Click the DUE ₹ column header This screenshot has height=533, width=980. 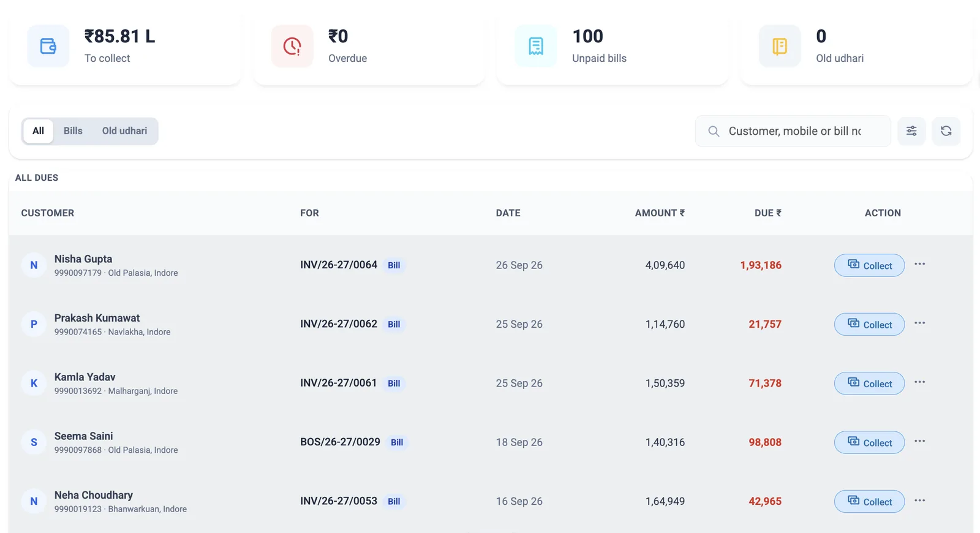pos(768,213)
